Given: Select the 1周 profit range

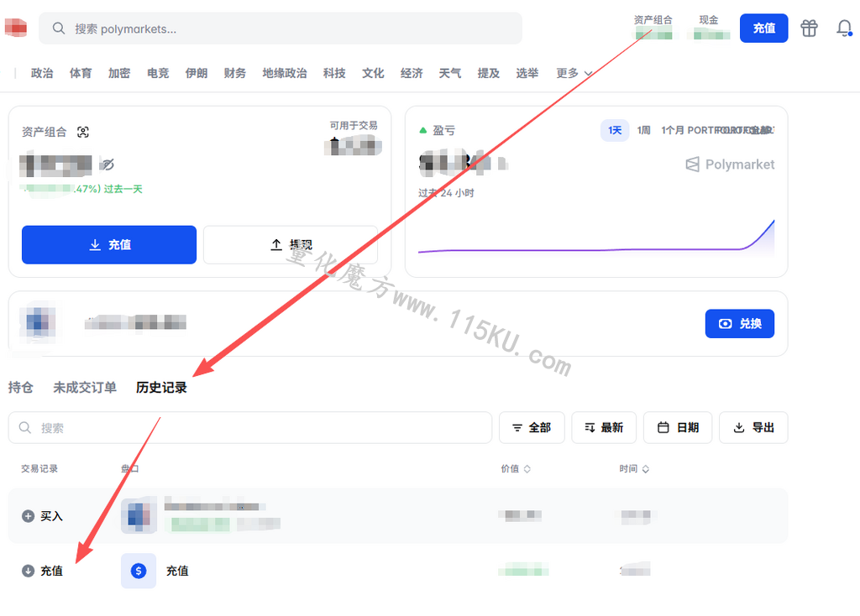Looking at the screenshot, I should click(643, 130).
